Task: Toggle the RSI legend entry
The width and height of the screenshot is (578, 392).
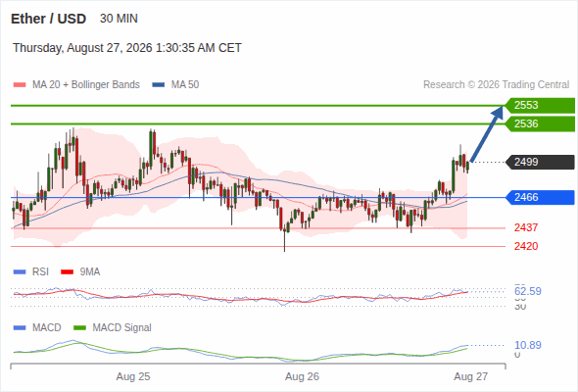Action: pyautogui.click(x=40, y=271)
